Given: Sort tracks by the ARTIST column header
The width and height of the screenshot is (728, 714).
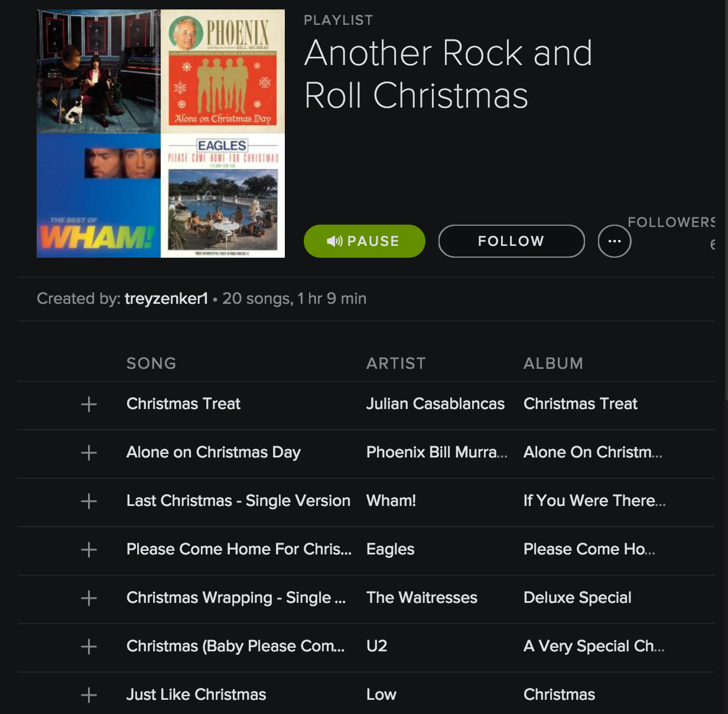Looking at the screenshot, I should [396, 364].
